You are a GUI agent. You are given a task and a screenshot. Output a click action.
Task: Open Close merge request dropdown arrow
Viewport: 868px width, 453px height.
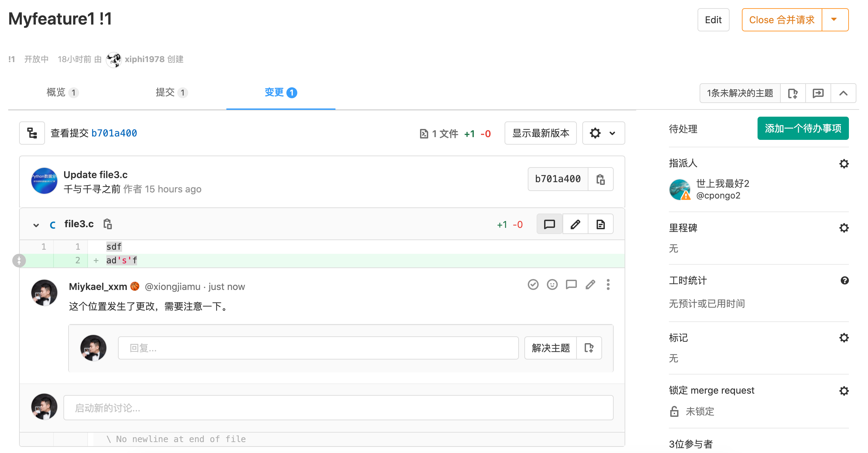(x=835, y=20)
